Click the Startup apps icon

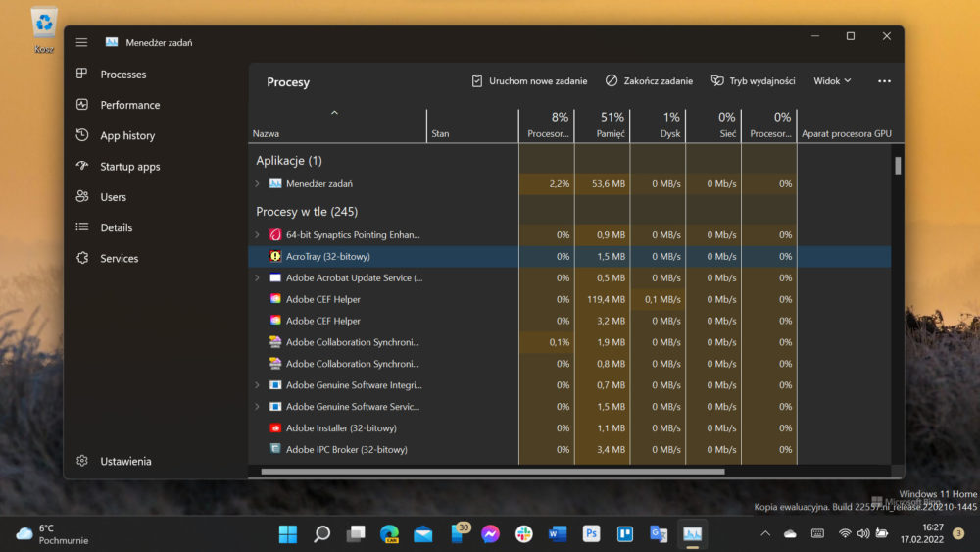tap(82, 166)
